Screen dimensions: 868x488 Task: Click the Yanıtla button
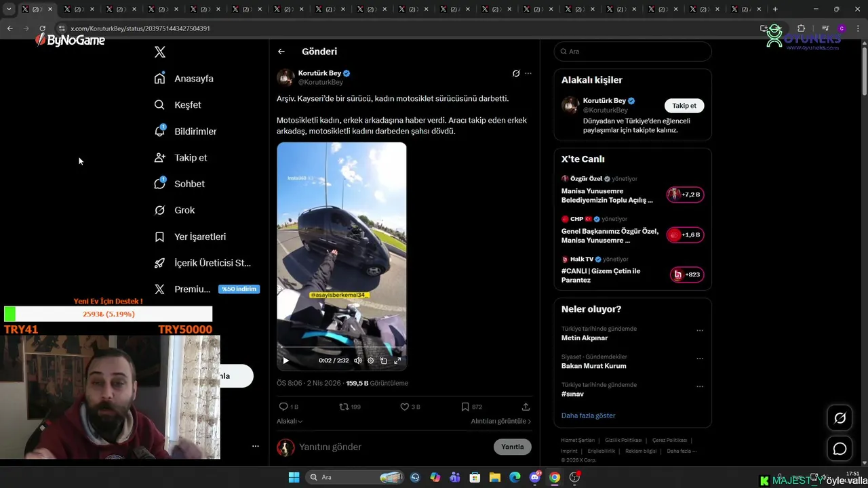513,447
